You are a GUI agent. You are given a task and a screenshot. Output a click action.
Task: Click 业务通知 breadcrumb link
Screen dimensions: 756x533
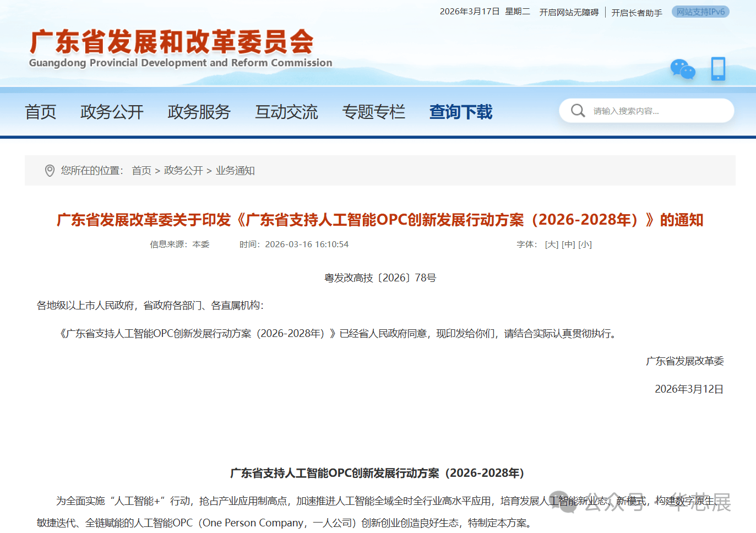pos(235,171)
